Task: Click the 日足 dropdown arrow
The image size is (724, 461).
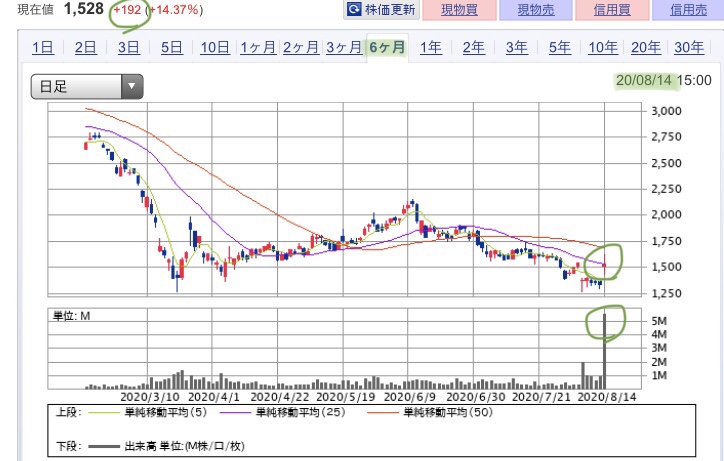Action: [x=132, y=86]
